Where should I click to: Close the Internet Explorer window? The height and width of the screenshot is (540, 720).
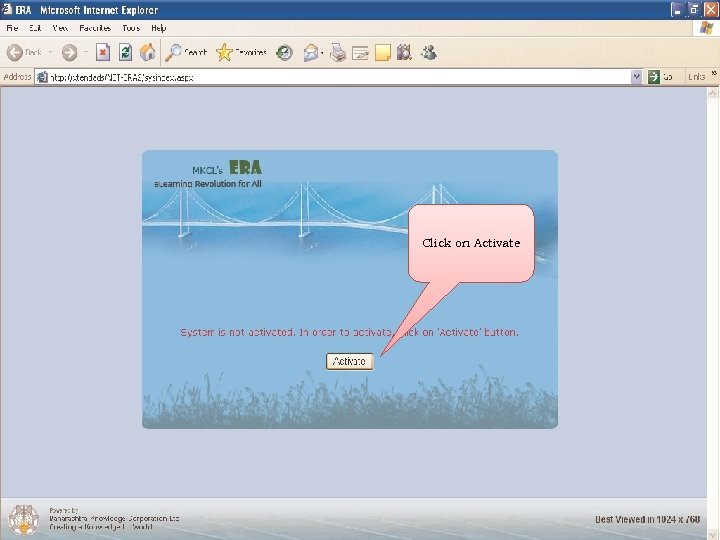pyautogui.click(x=711, y=10)
